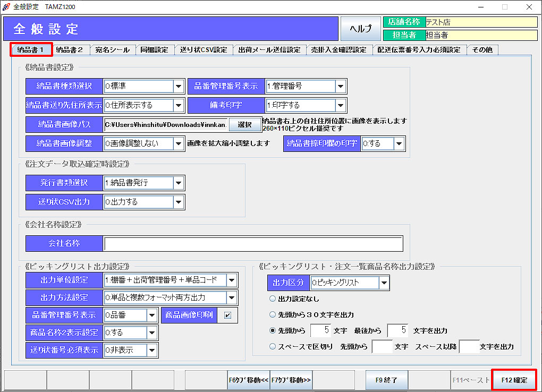Open the その他 settings tab
Image resolution: width=542 pixels, height=392 pixels.
pos(482,49)
